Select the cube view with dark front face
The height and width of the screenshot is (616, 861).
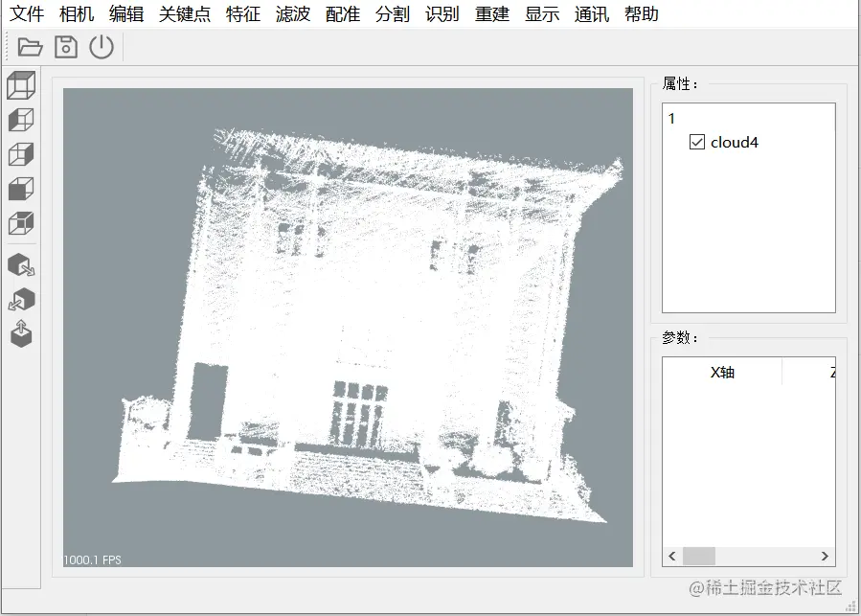pos(21,189)
